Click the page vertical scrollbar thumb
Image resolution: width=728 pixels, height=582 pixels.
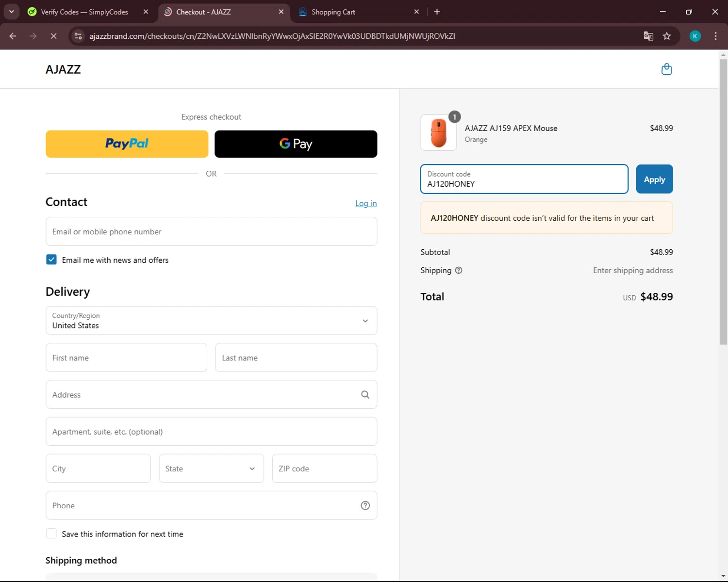coord(723,202)
